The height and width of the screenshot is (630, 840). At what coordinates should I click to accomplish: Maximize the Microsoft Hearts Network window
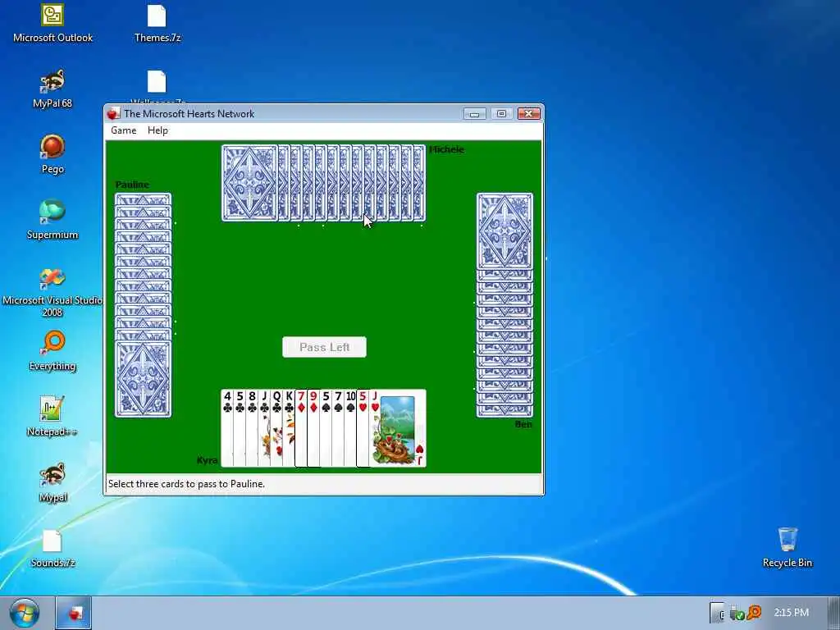coord(501,113)
